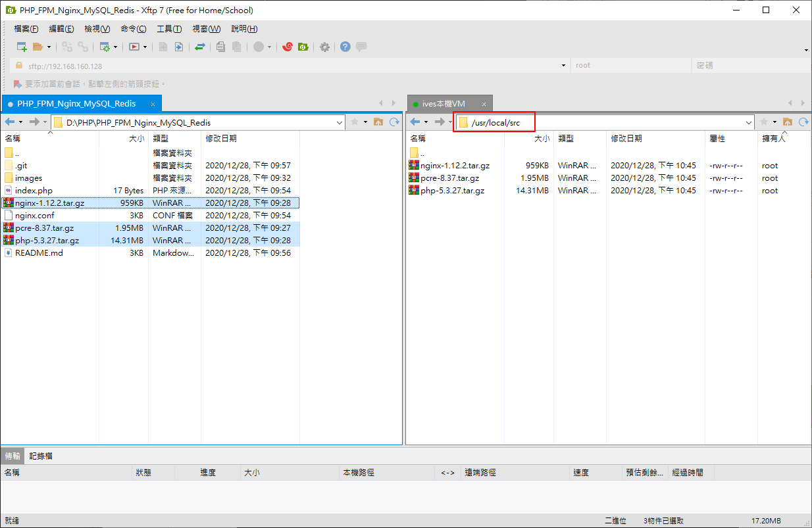Open the 檢視(V) menu
The image size is (812, 528).
(x=97, y=29)
